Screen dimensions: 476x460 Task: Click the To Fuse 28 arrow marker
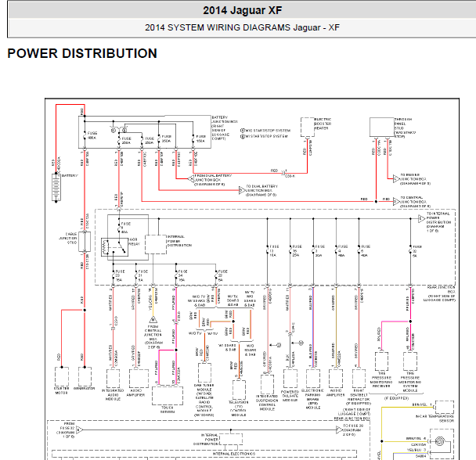tap(340, 429)
